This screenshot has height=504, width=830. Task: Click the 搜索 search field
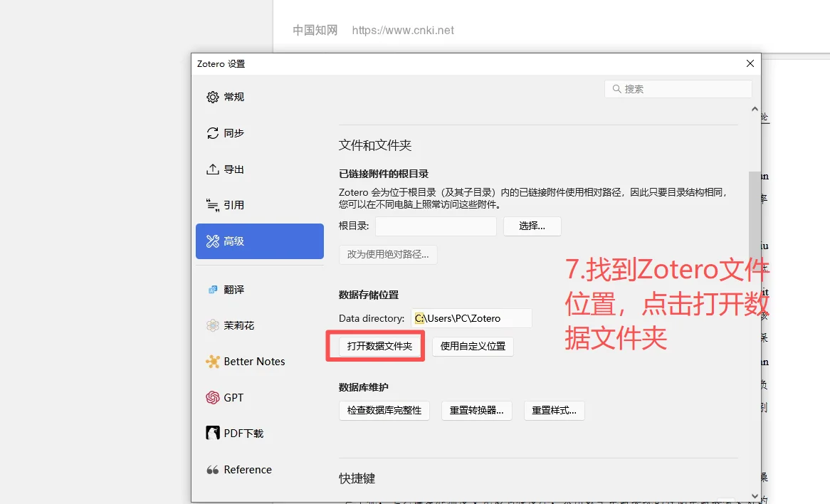[x=678, y=88]
